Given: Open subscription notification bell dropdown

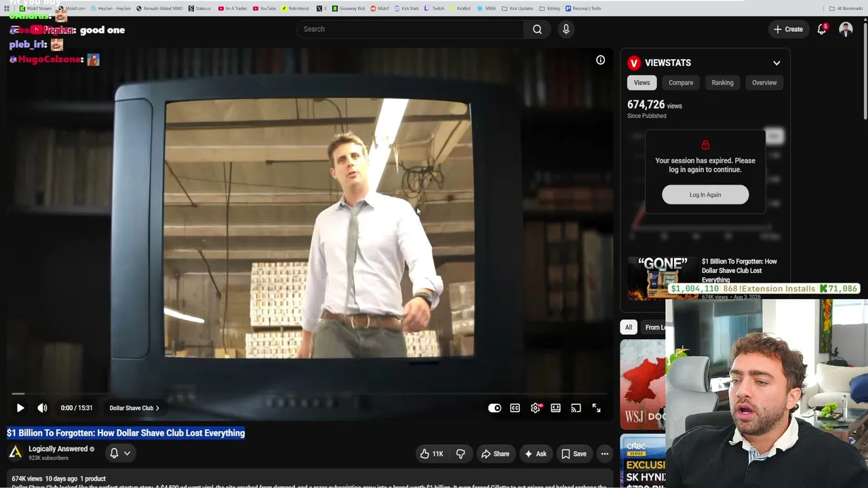Looking at the screenshot, I should 119,453.
